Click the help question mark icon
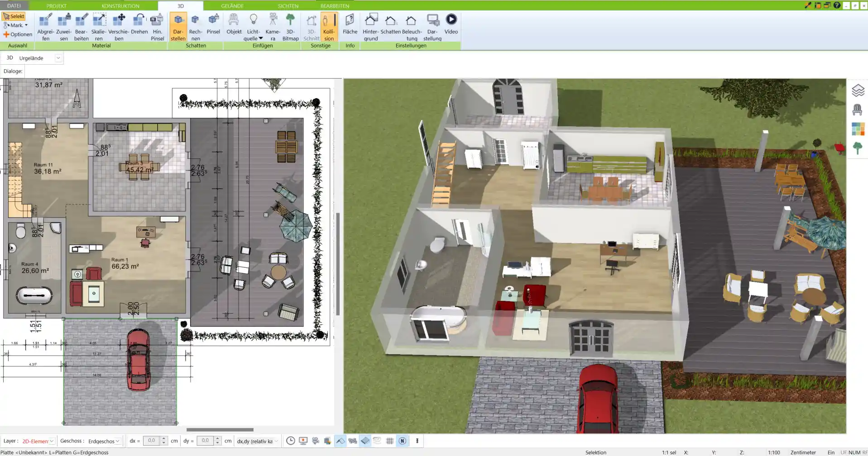 (x=837, y=5)
